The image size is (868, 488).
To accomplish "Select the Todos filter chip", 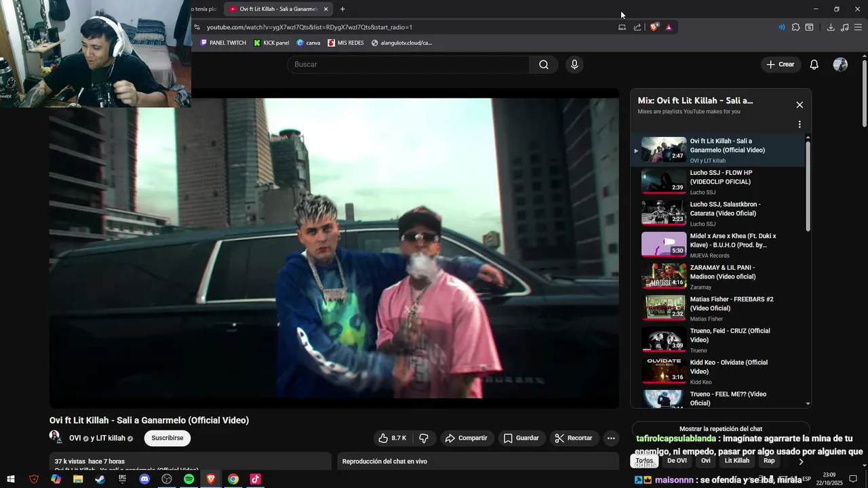I will coord(644,461).
